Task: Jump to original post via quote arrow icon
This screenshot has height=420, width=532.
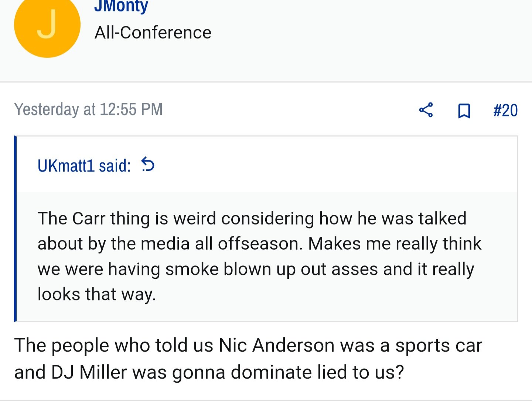Action: pyautogui.click(x=148, y=165)
